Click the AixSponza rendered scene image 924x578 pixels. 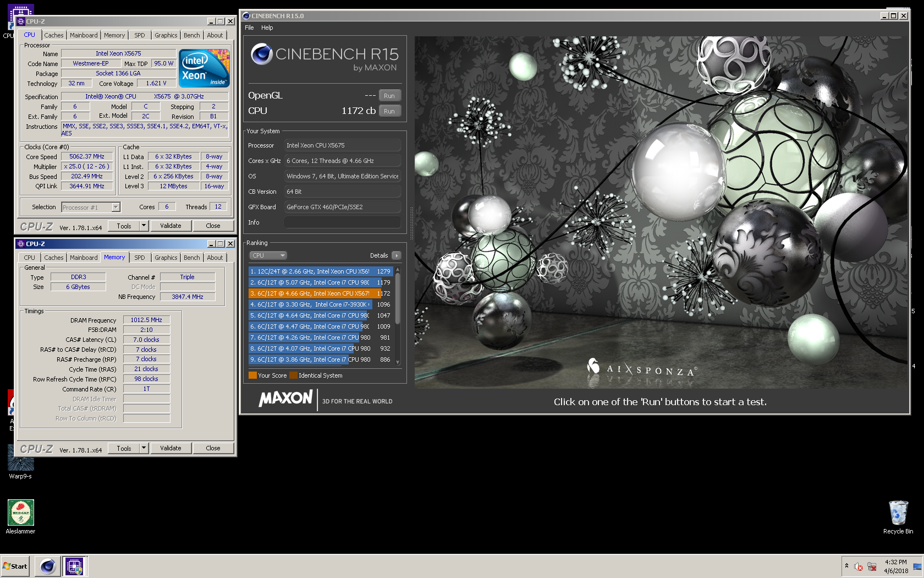pyautogui.click(x=660, y=212)
